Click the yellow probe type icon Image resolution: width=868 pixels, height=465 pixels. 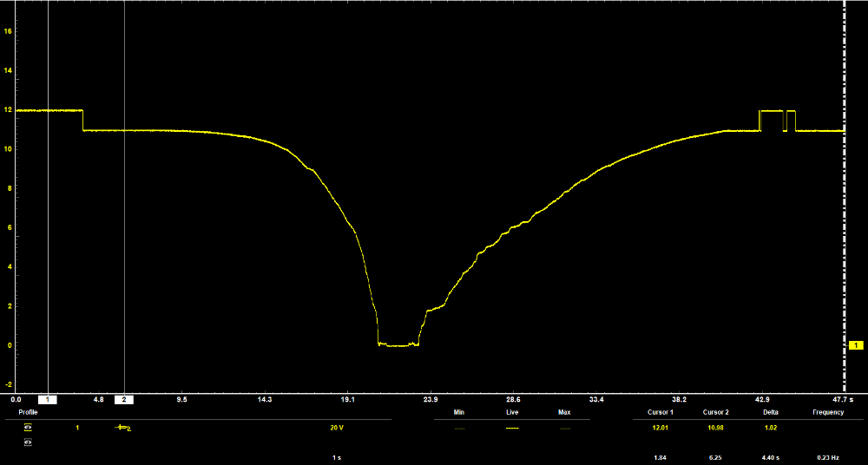123,428
